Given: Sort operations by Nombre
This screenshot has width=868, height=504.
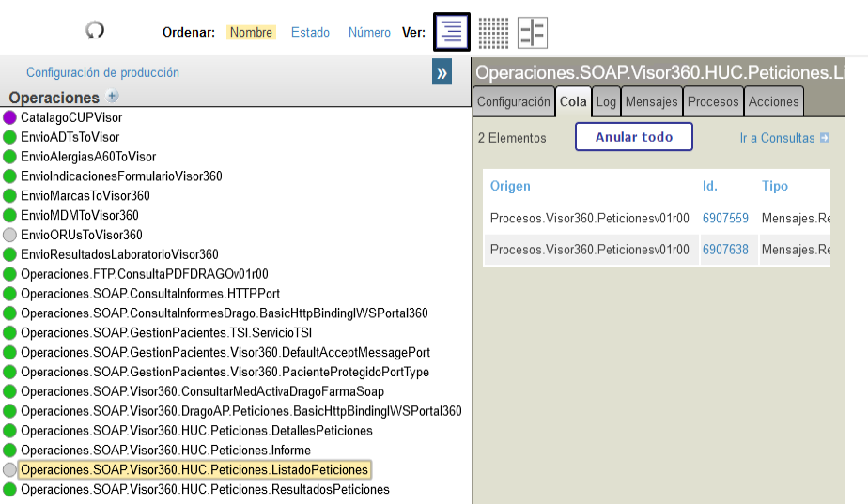Looking at the screenshot, I should (251, 32).
